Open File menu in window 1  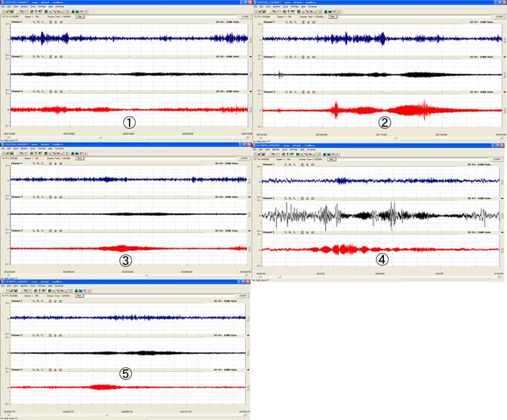(x=5, y=8)
